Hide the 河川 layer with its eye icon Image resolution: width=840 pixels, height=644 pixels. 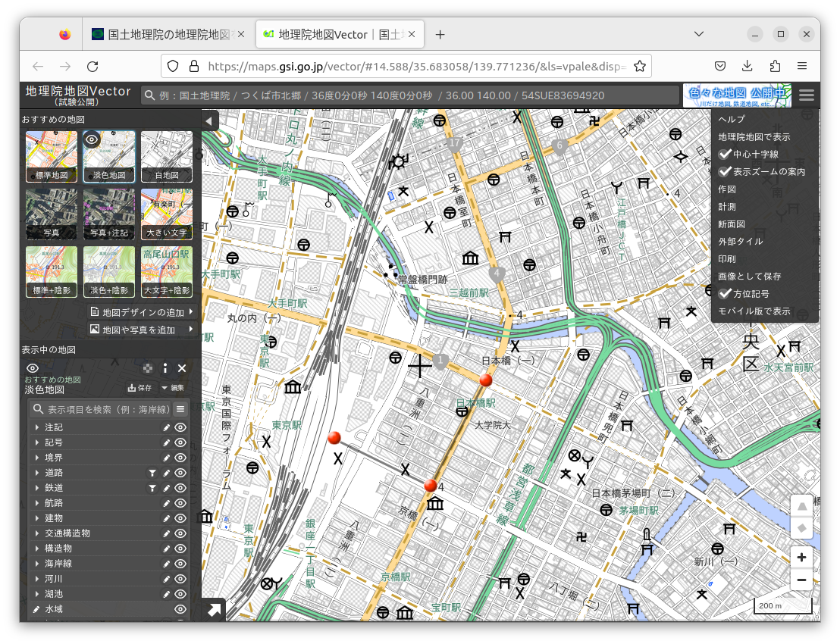(180, 579)
